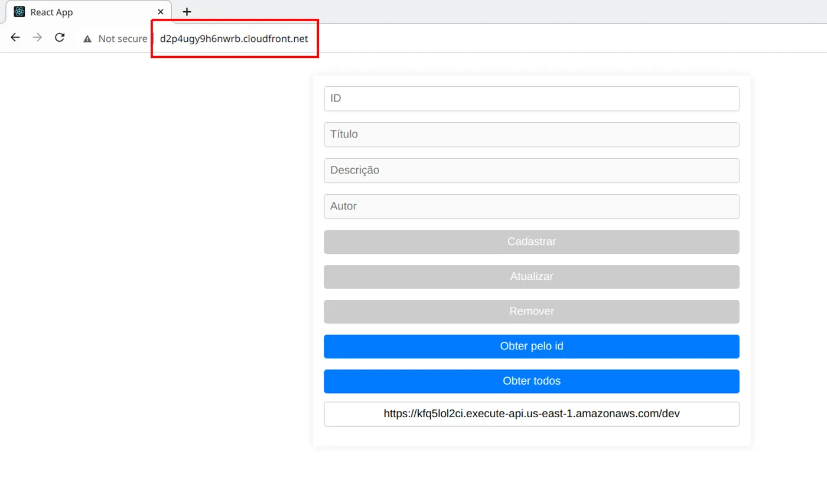The height and width of the screenshot is (504, 827).
Task: Click the Not secure warning icon
Action: [87, 39]
